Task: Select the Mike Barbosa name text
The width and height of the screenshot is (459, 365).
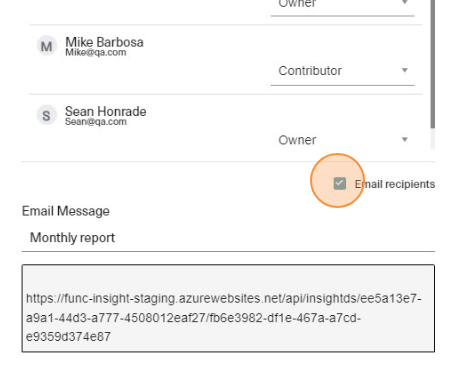Action: coord(104,42)
